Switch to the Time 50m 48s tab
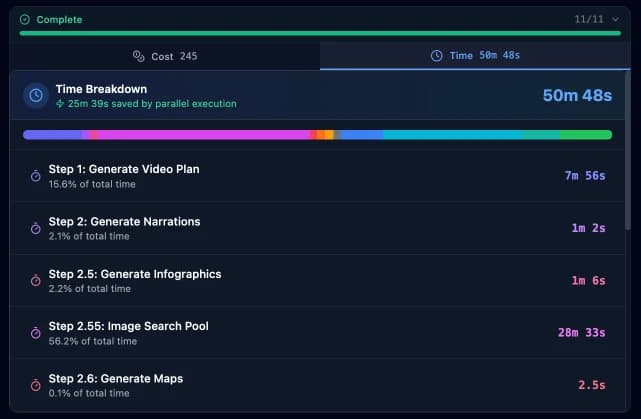Screen dimensions: 641x419 475,56
